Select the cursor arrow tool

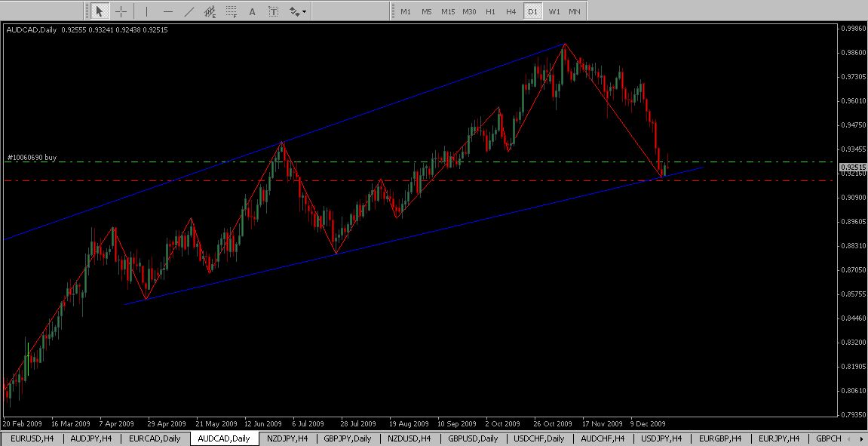click(100, 11)
